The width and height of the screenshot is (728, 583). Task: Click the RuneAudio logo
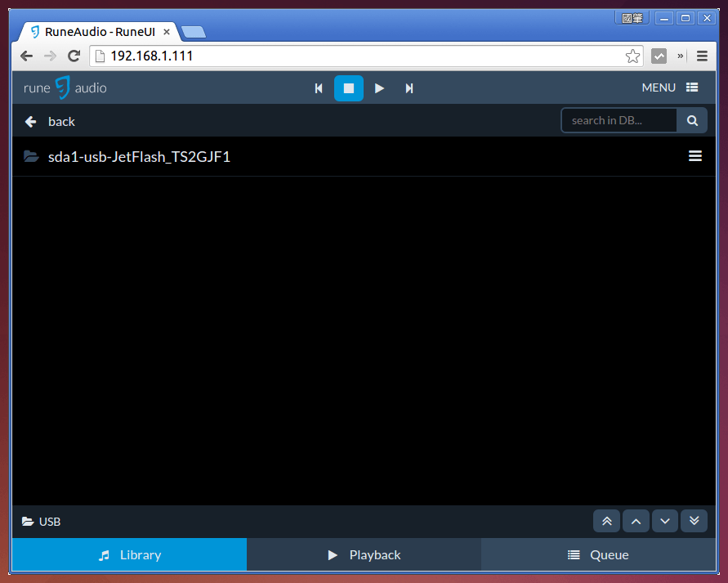point(65,87)
